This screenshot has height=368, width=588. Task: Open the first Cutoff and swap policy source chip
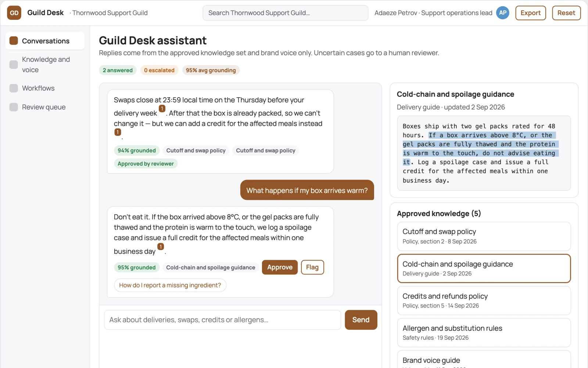tap(196, 151)
